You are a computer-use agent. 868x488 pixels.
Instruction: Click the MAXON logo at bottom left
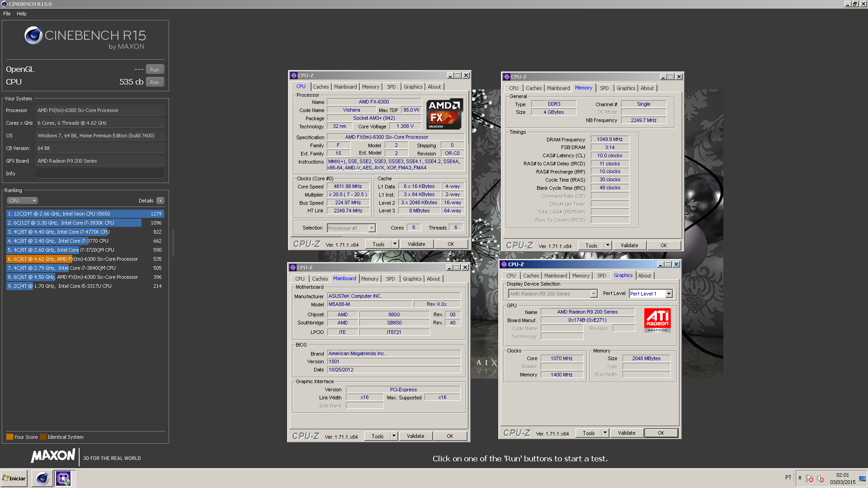pos(53,455)
